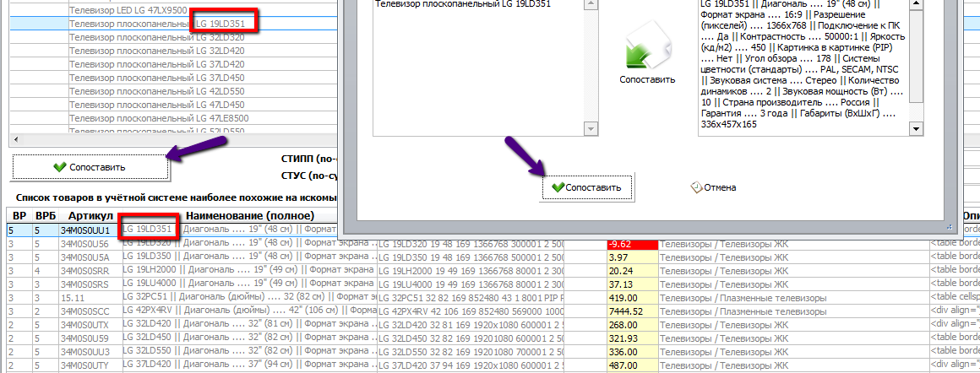
Task: Click article cell 34M0S0U5A
Action: point(90,257)
